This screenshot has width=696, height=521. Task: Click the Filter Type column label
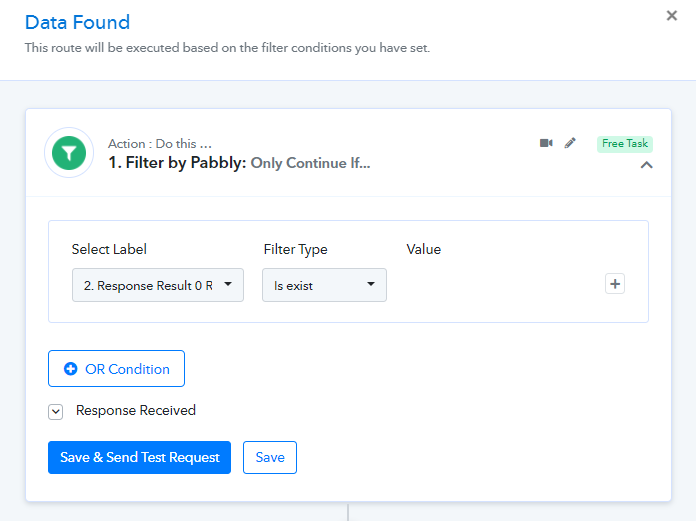[x=295, y=249]
